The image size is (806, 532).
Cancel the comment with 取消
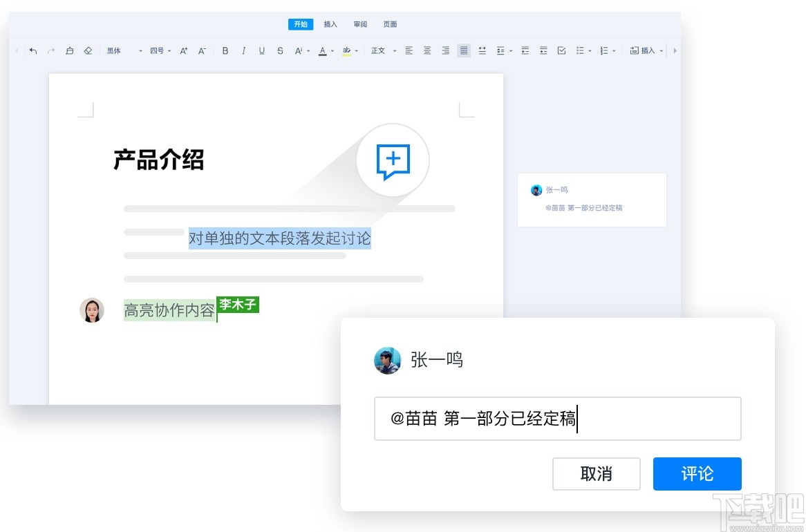click(x=596, y=474)
